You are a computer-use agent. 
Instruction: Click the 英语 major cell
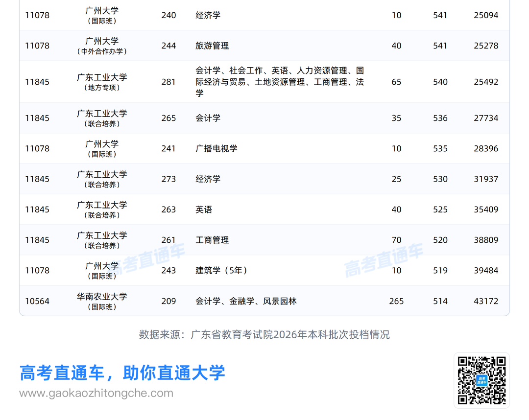click(x=204, y=210)
